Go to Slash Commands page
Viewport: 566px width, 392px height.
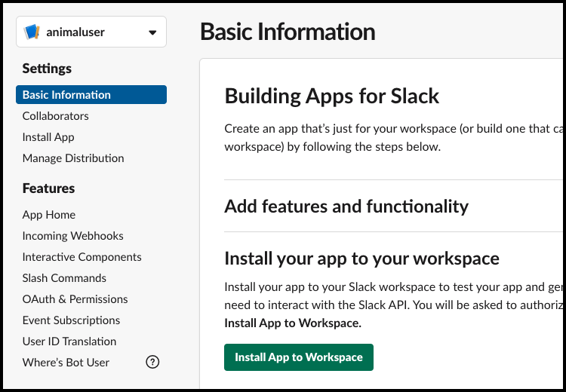pos(64,278)
